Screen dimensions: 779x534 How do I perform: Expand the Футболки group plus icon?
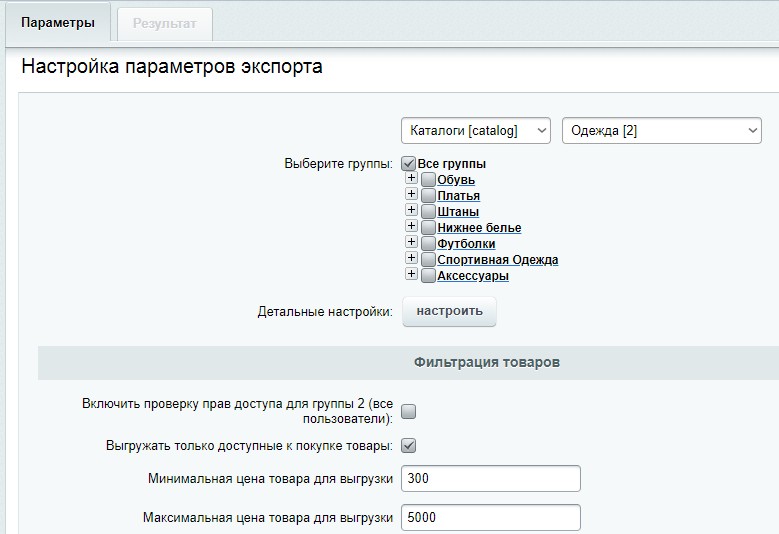[x=411, y=243]
